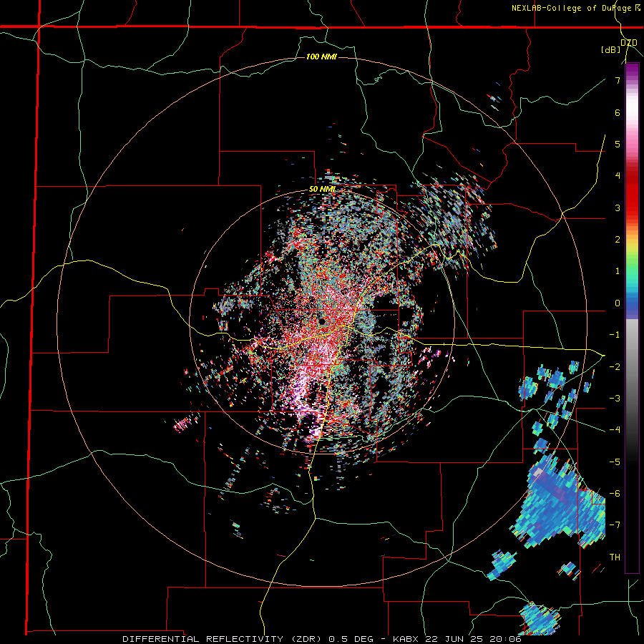Image resolution: width=644 pixels, height=644 pixels.
Task: Click the KABX radar site center dot
Action: pyautogui.click(x=321, y=321)
